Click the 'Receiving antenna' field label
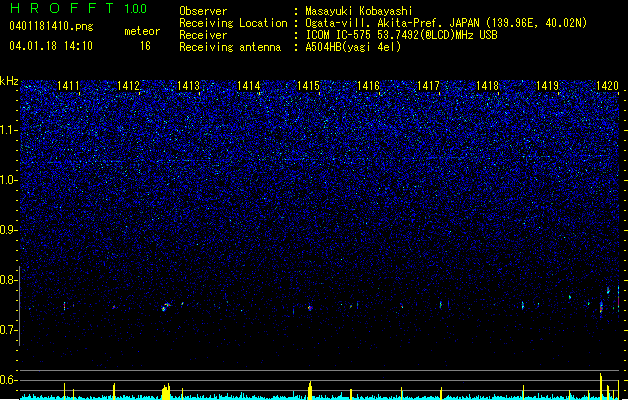 tap(230, 47)
